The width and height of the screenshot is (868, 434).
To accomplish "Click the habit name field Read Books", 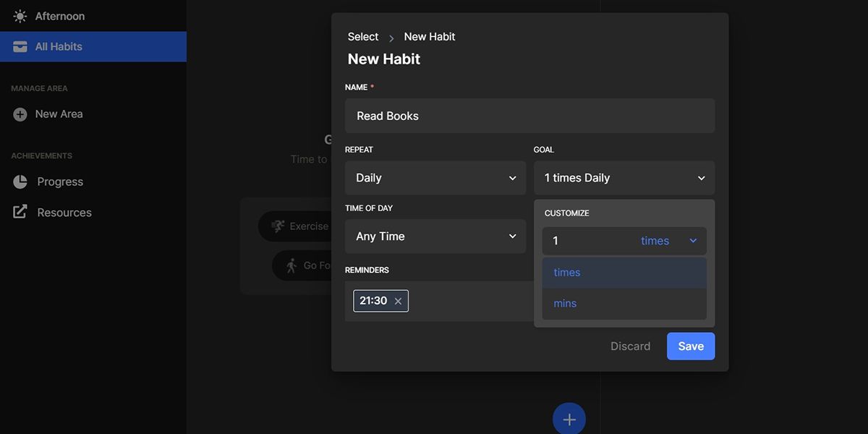I will 529,116.
